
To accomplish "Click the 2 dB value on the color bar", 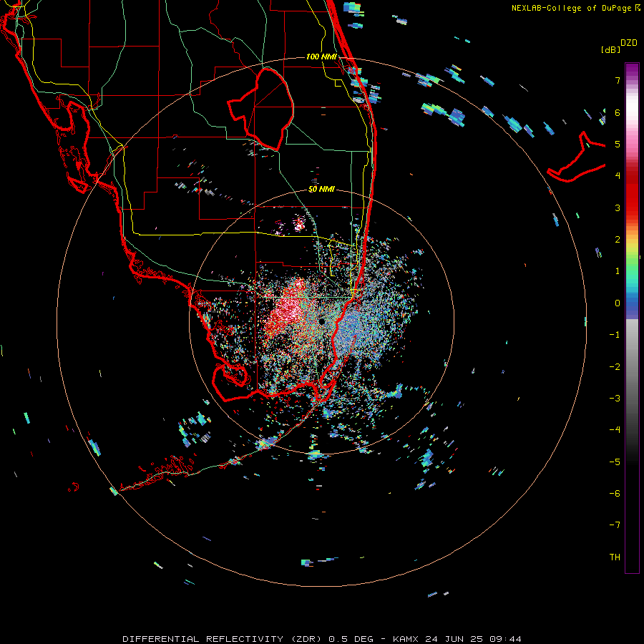I will (x=618, y=240).
